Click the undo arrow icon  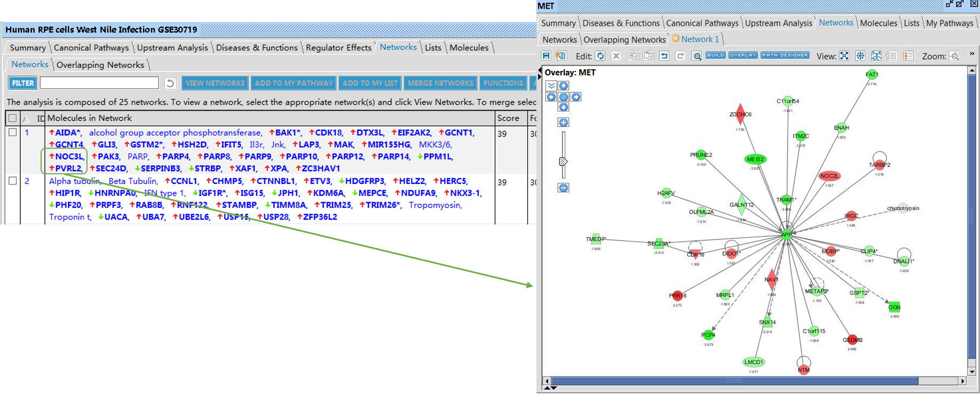point(665,56)
